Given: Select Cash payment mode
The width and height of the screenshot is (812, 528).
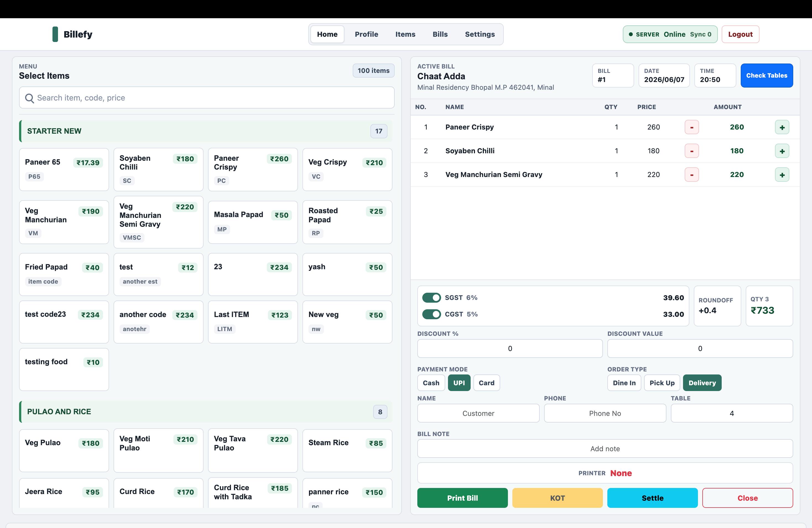Looking at the screenshot, I should (x=431, y=383).
